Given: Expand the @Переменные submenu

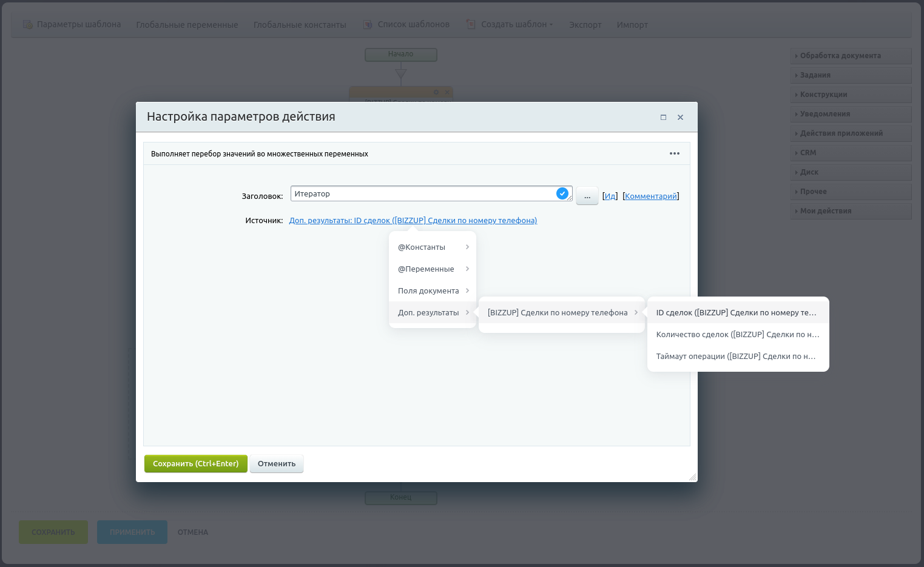Looking at the screenshot, I should (x=433, y=269).
